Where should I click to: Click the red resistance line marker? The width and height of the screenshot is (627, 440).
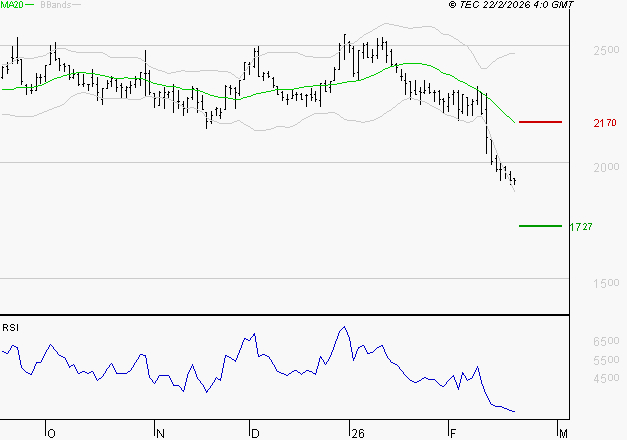(540, 122)
